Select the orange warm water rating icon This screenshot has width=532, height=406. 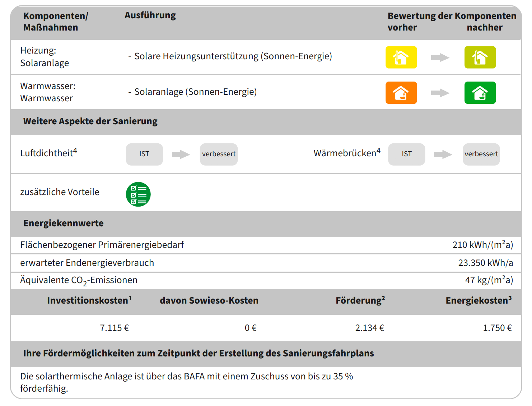point(401,93)
